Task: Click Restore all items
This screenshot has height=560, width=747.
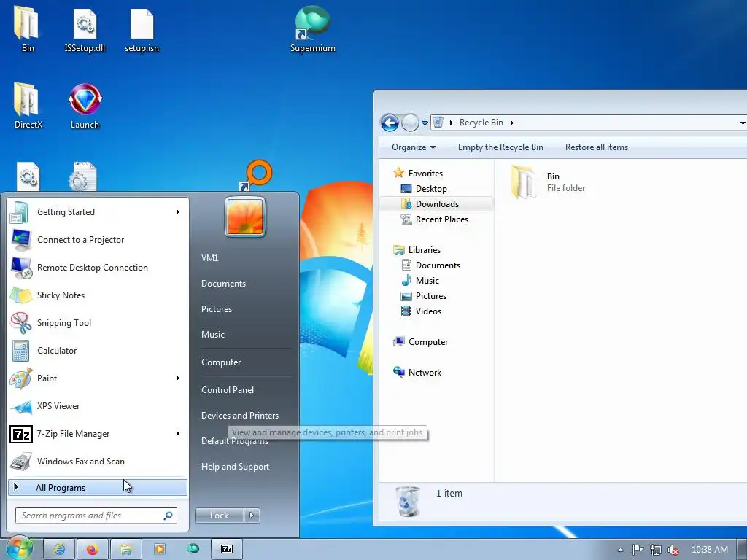Action: click(x=597, y=147)
